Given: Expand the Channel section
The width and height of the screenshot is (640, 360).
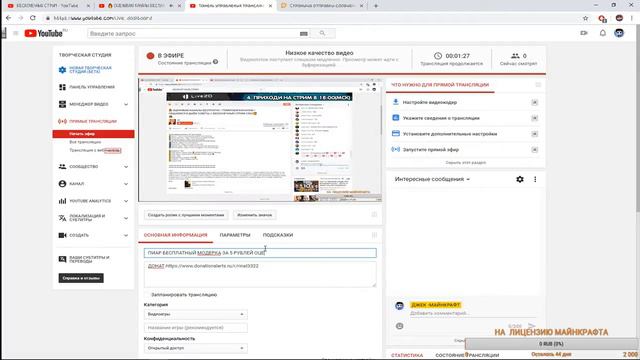Looking at the screenshot, I should pos(126,184).
